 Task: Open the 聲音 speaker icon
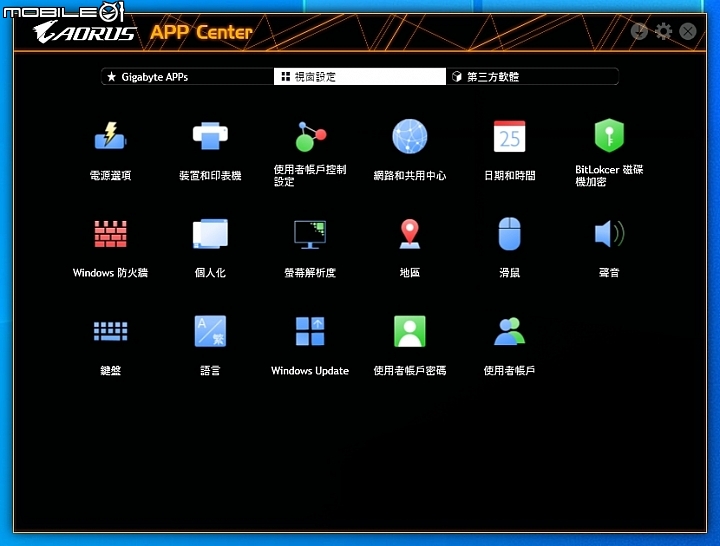pyautogui.click(x=609, y=233)
